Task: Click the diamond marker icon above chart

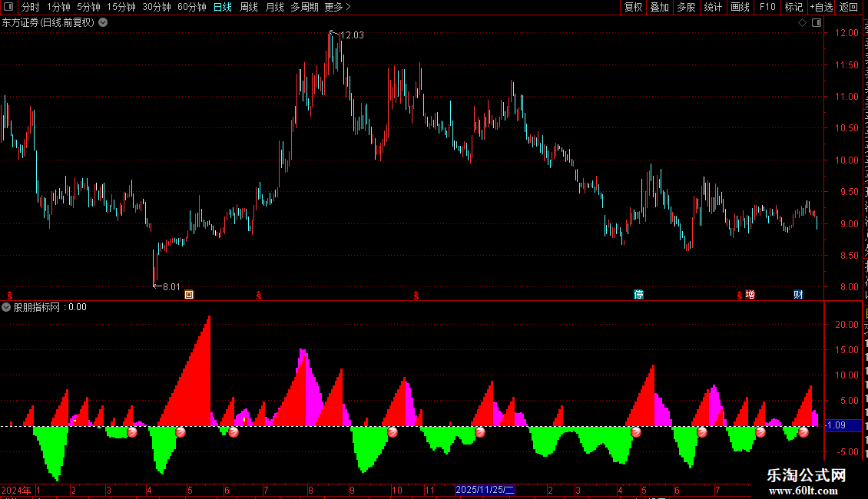Action: [x=802, y=23]
